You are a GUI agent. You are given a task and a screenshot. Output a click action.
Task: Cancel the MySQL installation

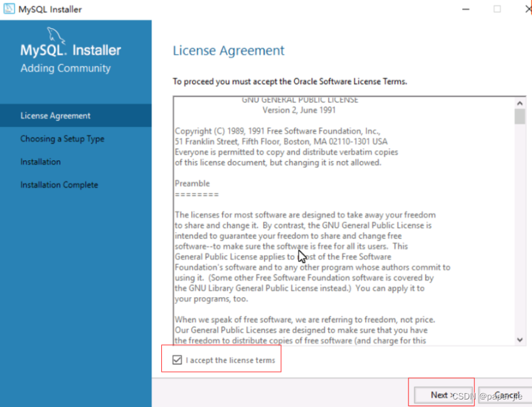coord(506,395)
